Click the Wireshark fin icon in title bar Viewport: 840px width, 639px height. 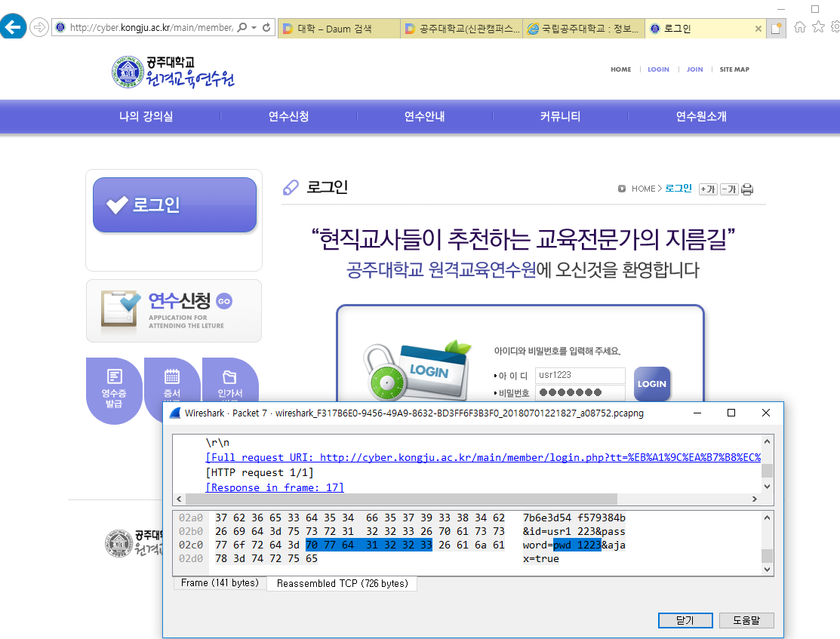[x=175, y=413]
